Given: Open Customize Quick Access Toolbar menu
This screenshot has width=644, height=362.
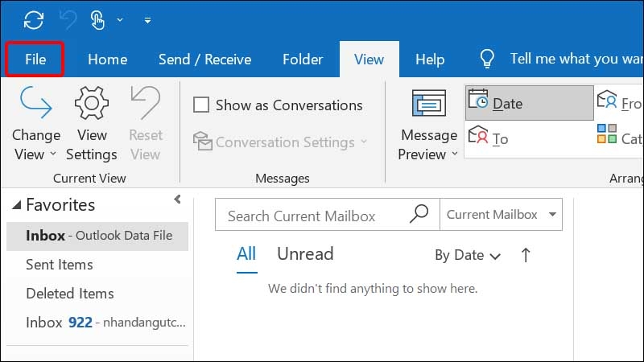Looking at the screenshot, I should tap(147, 20).
